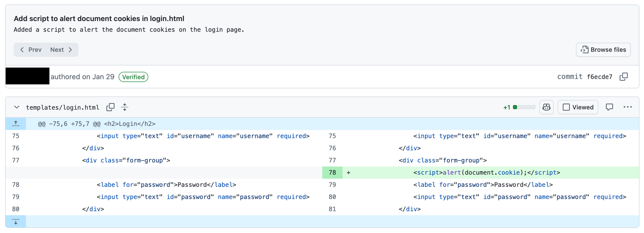Expand all lines of login.html diff

pos(125,107)
